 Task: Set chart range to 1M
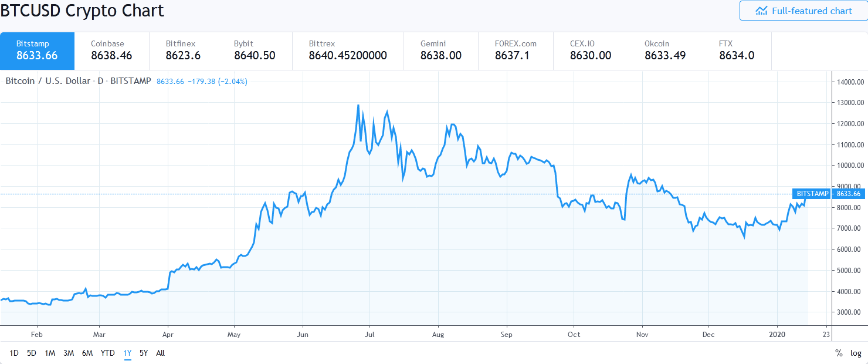pyautogui.click(x=49, y=353)
